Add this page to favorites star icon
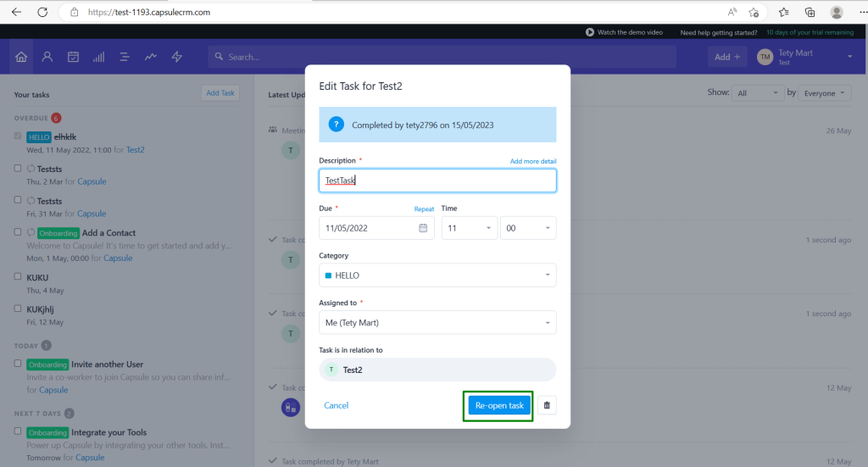Image resolution: width=868 pixels, height=467 pixels. [x=754, y=12]
